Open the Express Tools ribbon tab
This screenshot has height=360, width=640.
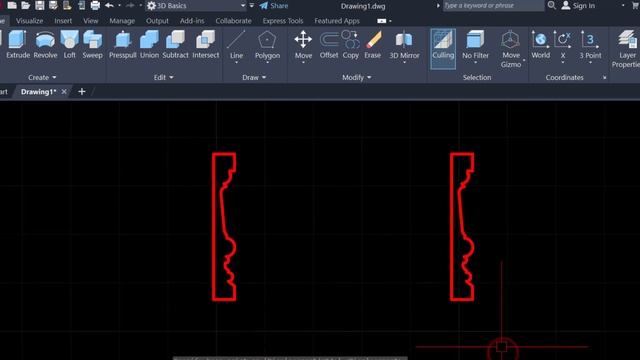coord(283,21)
